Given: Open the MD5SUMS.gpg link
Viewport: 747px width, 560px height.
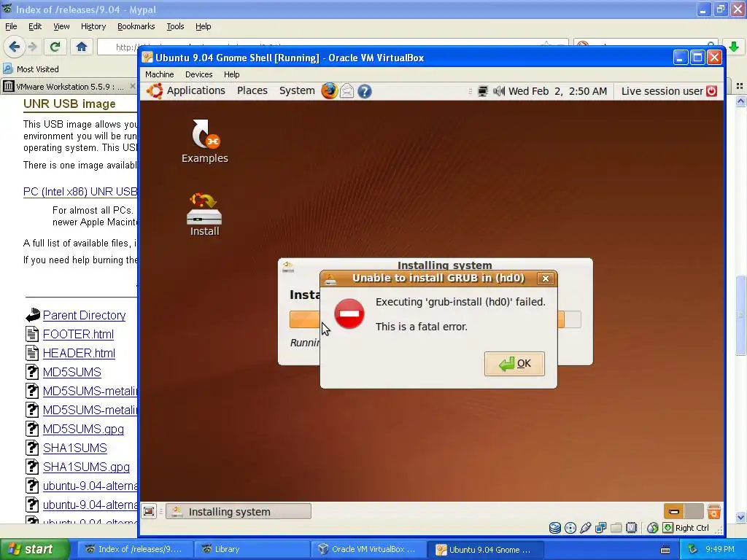Looking at the screenshot, I should (83, 429).
